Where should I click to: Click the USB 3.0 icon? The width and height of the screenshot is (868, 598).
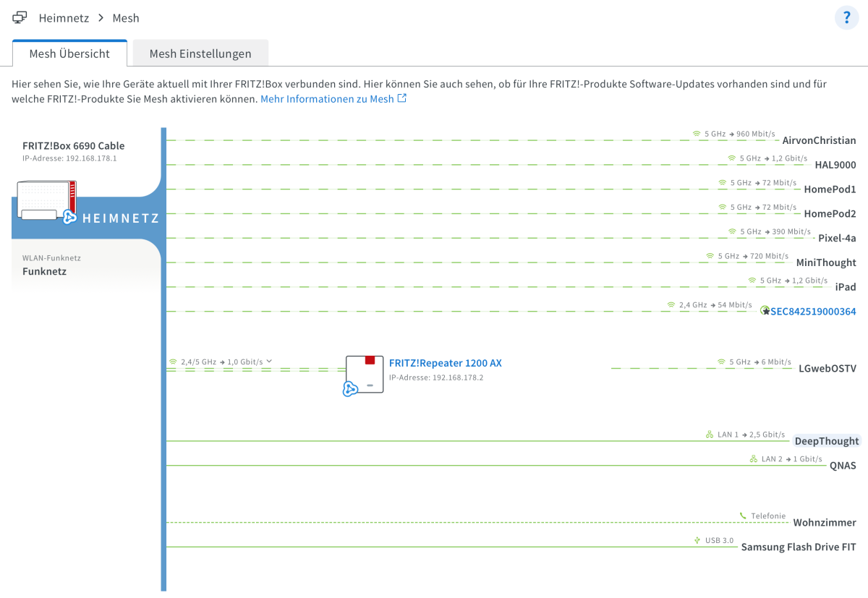[697, 540]
